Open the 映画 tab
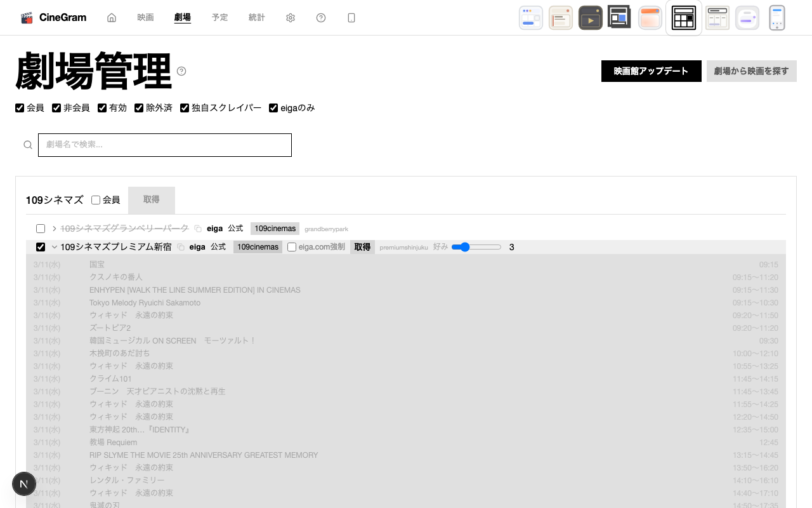The width and height of the screenshot is (812, 508). point(145,18)
